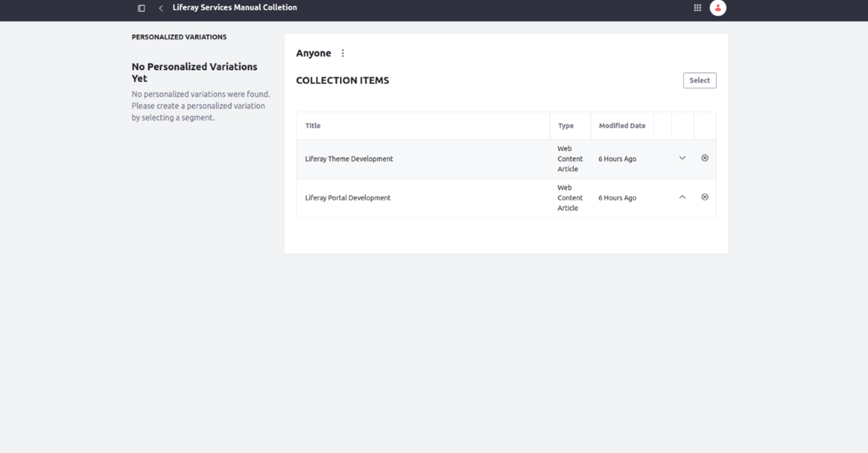The width and height of the screenshot is (868, 453).
Task: Click the Anyone variation heading
Action: (x=313, y=53)
